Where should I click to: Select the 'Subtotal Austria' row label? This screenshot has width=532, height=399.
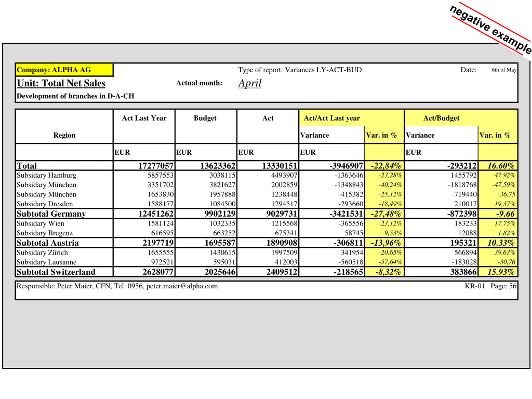click(x=48, y=243)
